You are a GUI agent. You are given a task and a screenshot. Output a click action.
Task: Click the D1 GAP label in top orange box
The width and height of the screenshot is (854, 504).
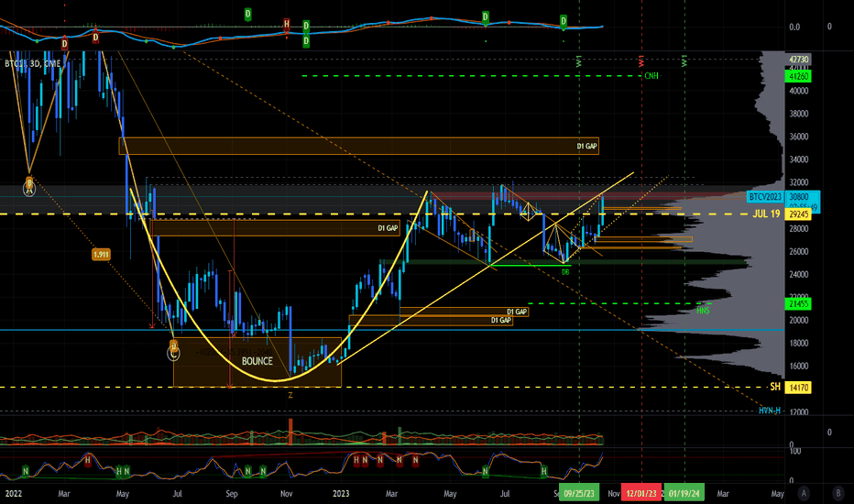(x=586, y=146)
